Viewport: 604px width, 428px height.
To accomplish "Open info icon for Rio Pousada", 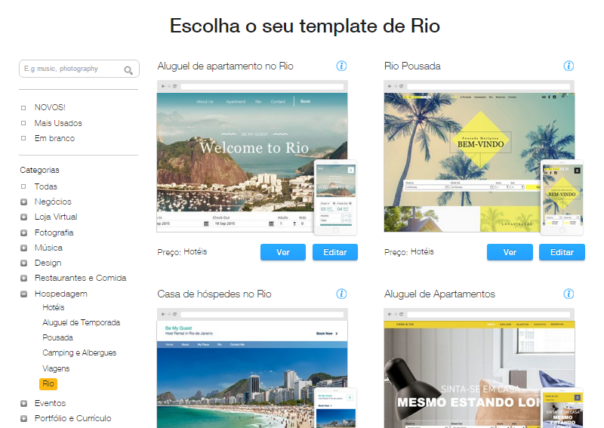I will click(x=569, y=66).
